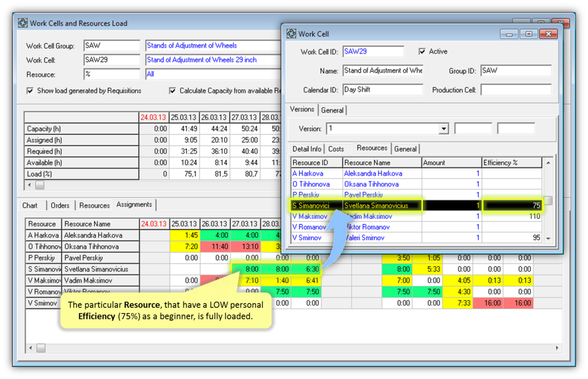Image resolution: width=588 pixels, height=379 pixels.
Task: Click the Name field in Work Cell window
Action: click(383, 71)
